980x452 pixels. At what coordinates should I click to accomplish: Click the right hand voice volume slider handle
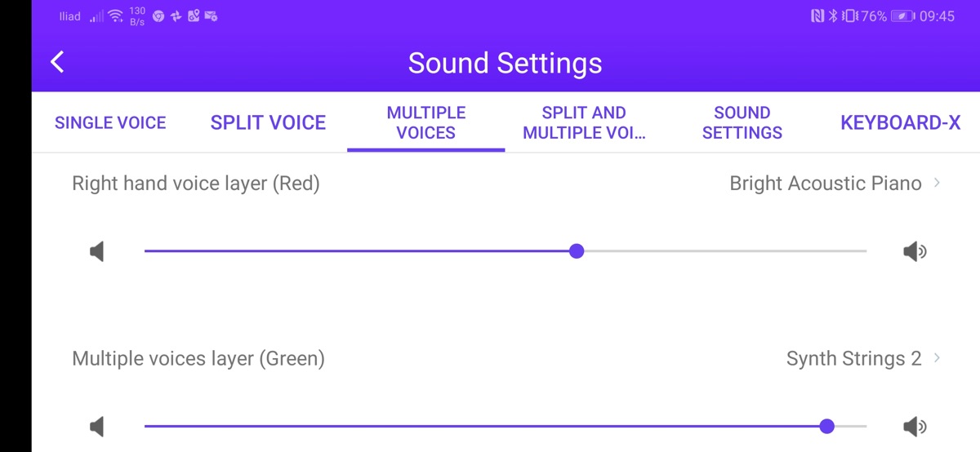pos(577,251)
